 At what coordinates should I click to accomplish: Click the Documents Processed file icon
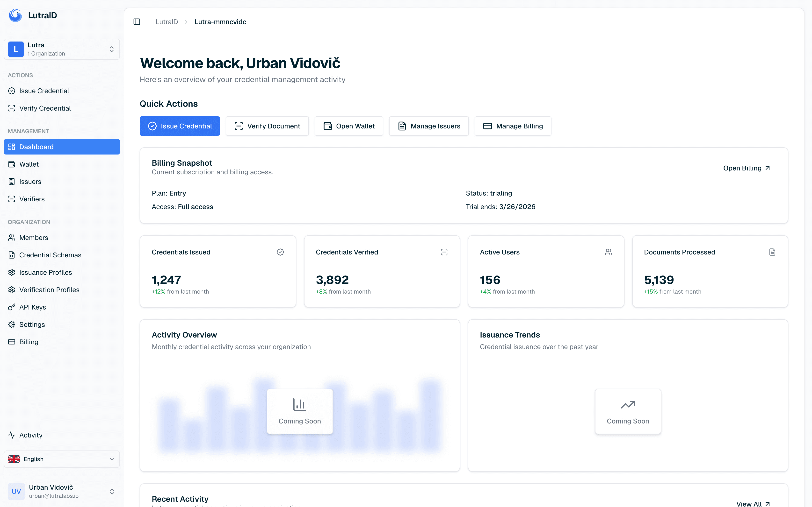coord(772,252)
